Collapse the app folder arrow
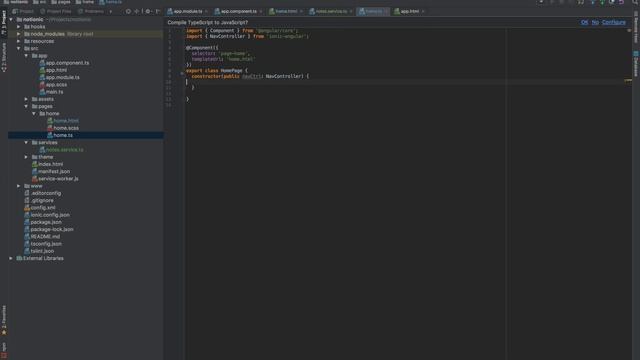Image resolution: width=640 pixels, height=360 pixels. (x=27, y=56)
